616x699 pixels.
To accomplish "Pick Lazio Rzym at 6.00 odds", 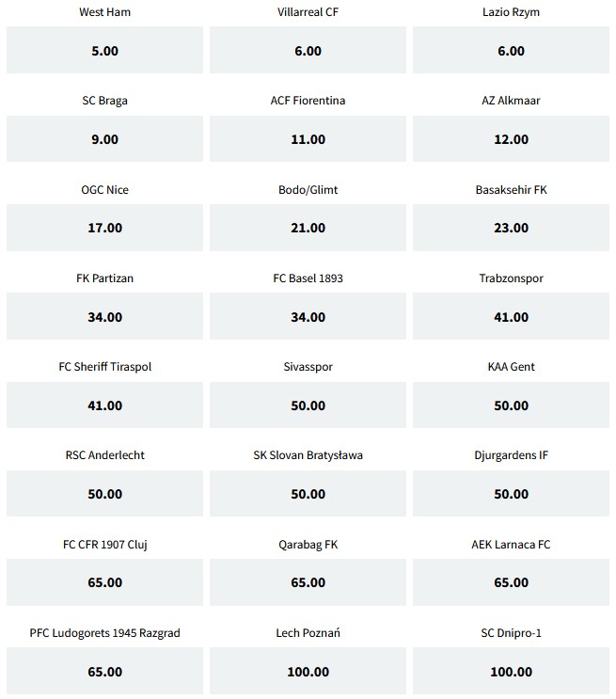I will click(x=511, y=51).
